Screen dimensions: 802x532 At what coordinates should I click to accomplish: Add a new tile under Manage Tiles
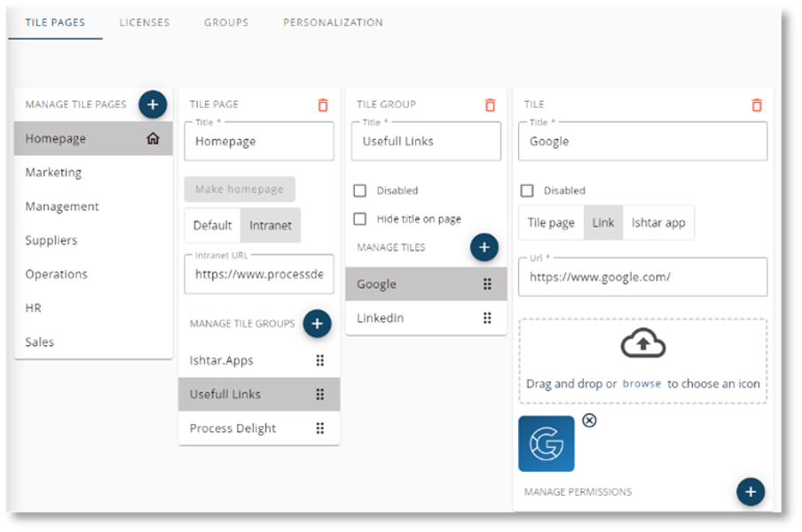pyautogui.click(x=484, y=247)
